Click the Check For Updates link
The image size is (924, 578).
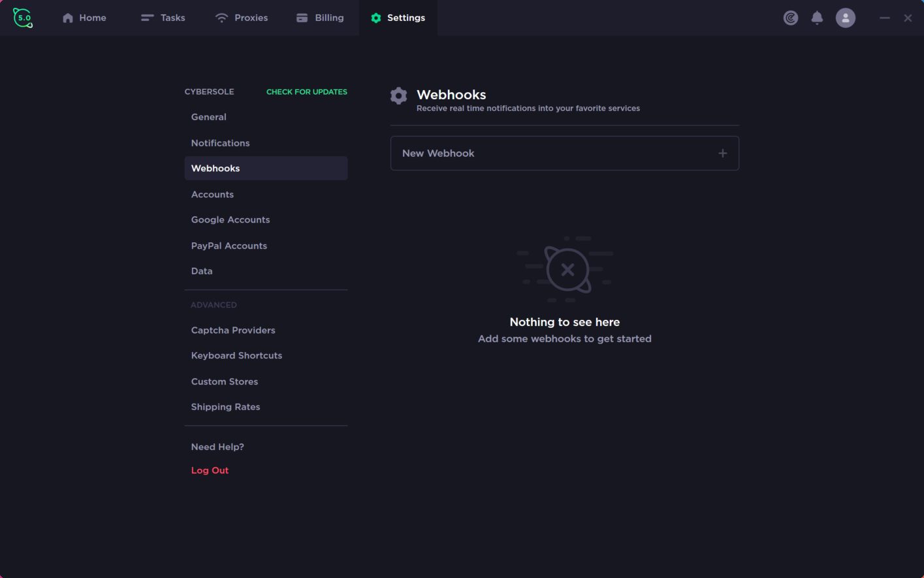[307, 92]
